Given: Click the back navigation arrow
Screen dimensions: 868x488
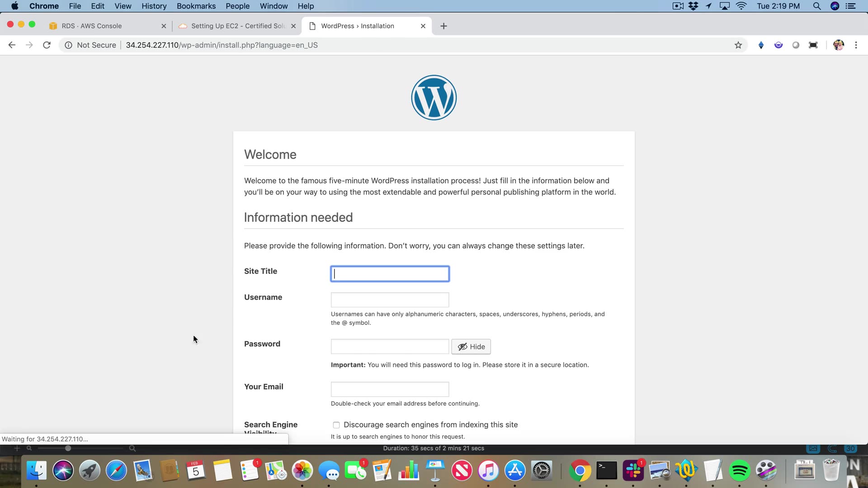Looking at the screenshot, I should tap(12, 45).
